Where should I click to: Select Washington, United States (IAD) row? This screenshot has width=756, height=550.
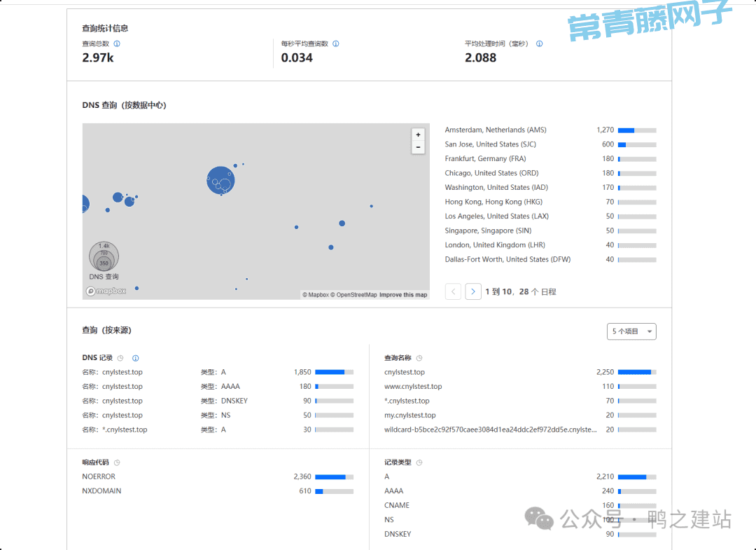pos(550,188)
